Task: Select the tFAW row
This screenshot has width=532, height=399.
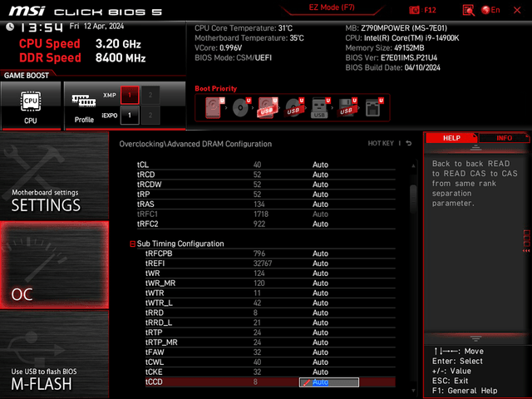Action: click(270, 352)
